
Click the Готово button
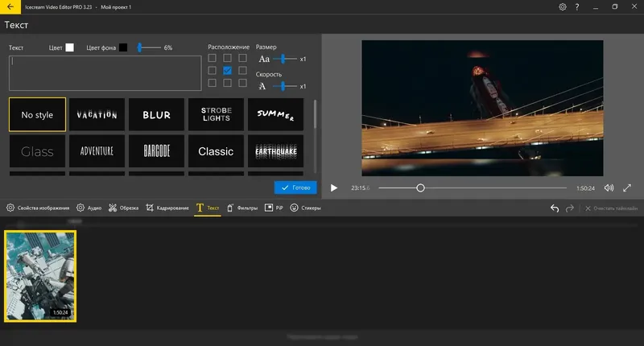tap(295, 187)
